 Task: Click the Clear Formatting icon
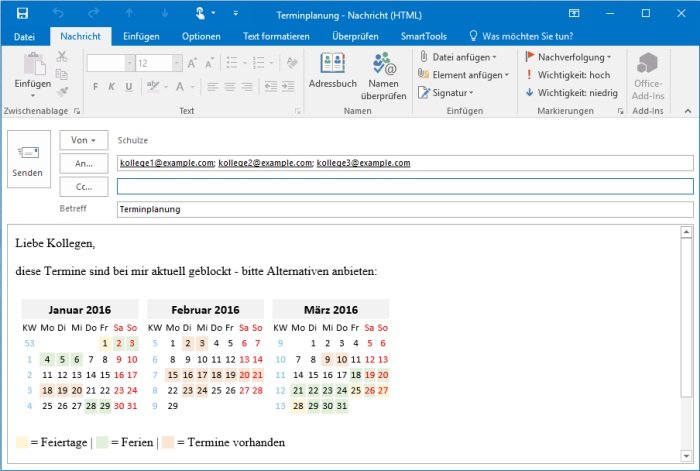coord(292,63)
